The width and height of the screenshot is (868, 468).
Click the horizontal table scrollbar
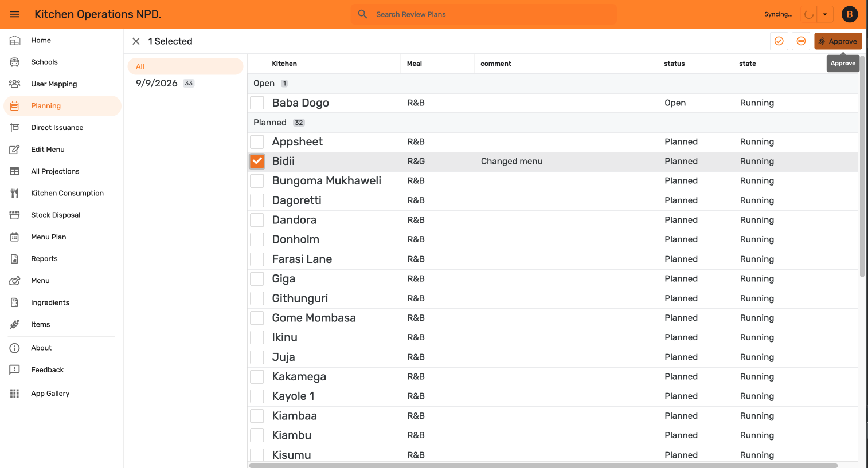(x=543, y=465)
